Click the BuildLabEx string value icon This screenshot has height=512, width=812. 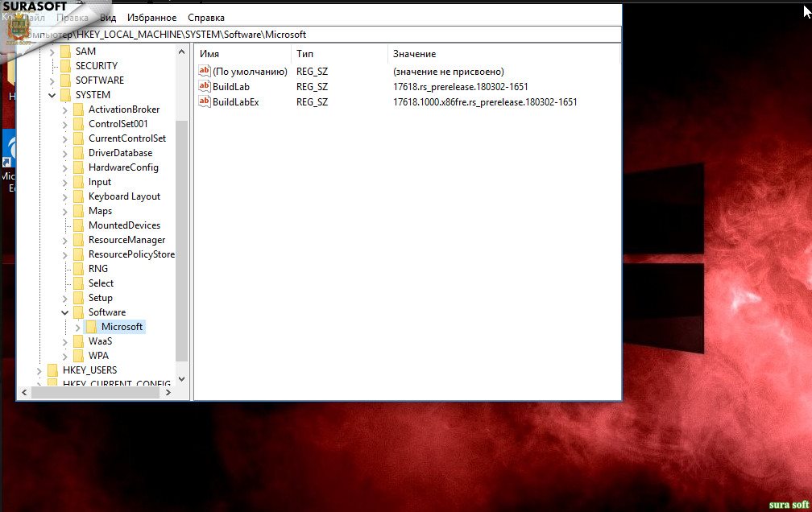pos(204,102)
